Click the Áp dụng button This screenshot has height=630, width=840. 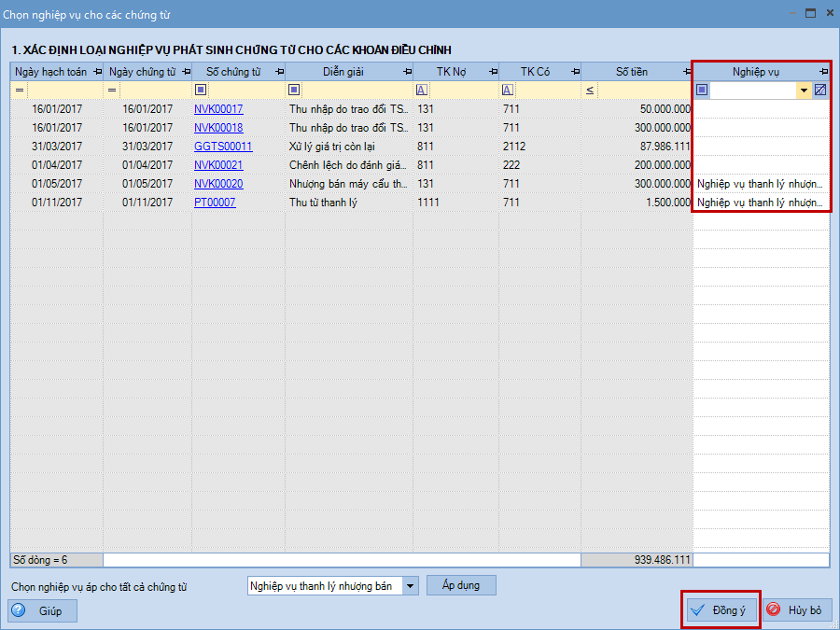pyautogui.click(x=461, y=585)
